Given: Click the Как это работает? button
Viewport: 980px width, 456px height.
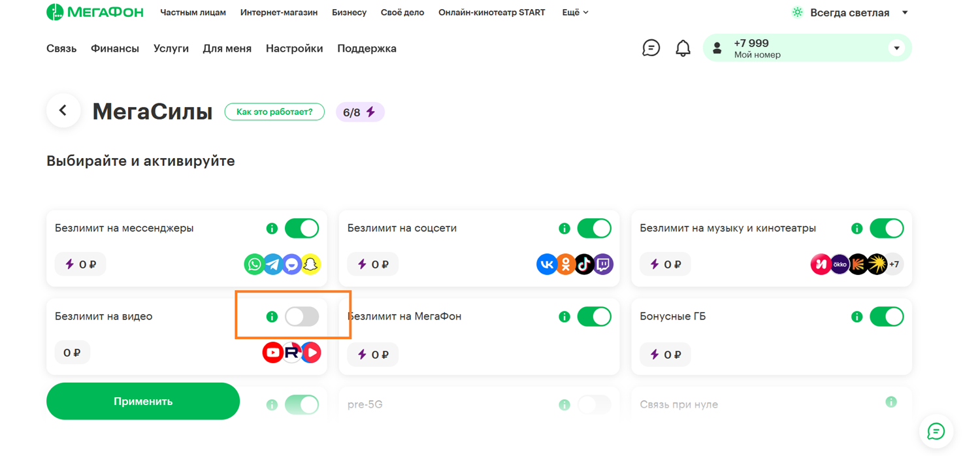Looking at the screenshot, I should tap(274, 112).
